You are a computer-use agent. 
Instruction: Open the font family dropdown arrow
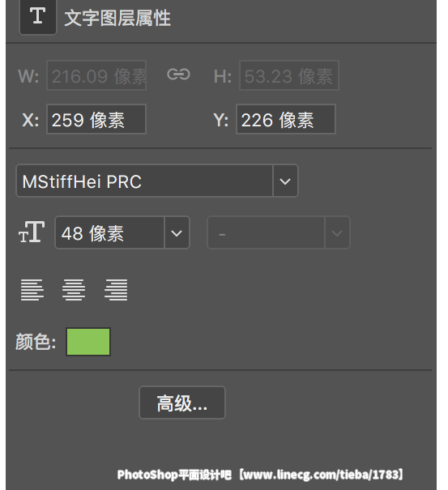point(285,181)
